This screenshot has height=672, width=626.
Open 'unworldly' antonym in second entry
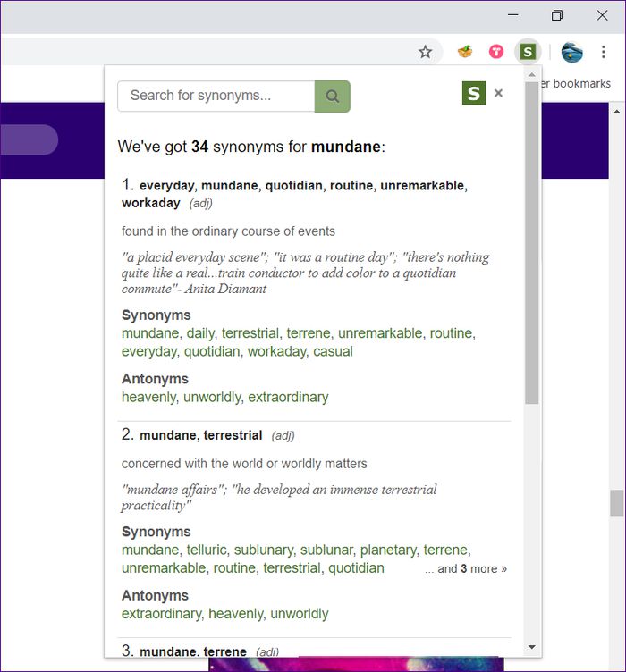pos(300,614)
